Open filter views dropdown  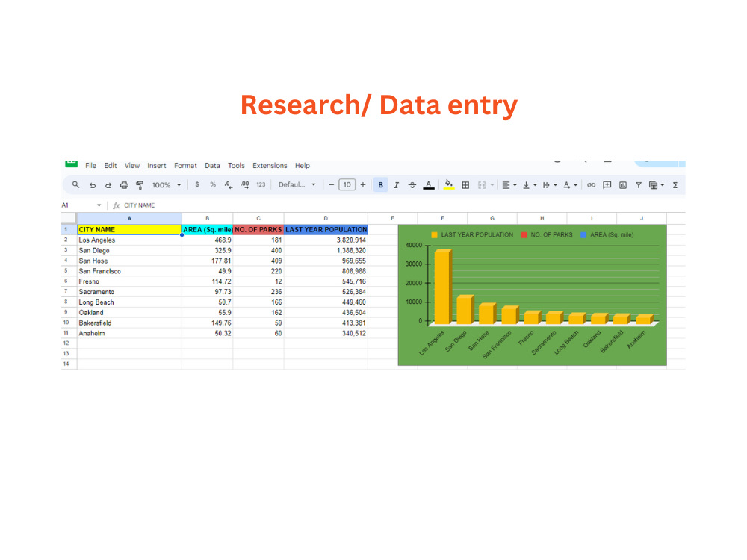657,185
